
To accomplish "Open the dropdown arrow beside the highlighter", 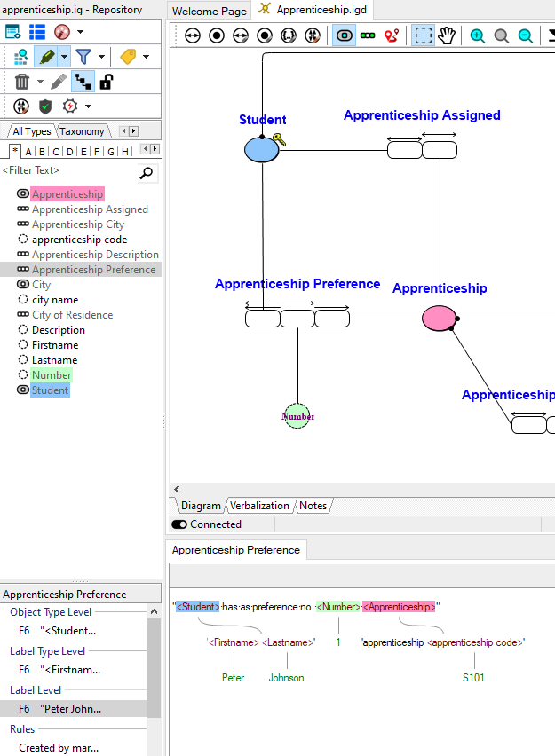I will click(x=64, y=57).
